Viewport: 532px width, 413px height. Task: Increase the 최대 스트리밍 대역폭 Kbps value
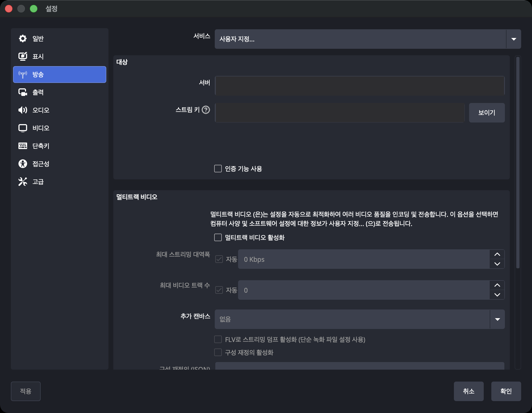click(x=497, y=254)
